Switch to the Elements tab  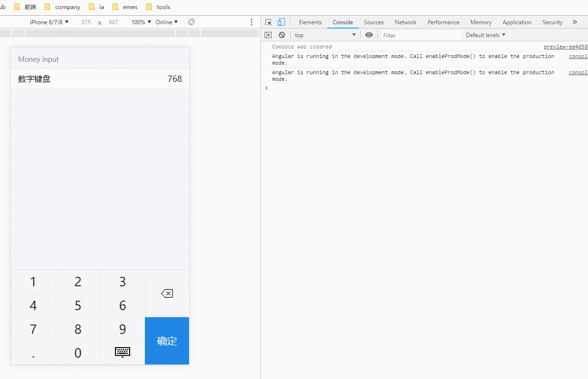[x=310, y=22]
